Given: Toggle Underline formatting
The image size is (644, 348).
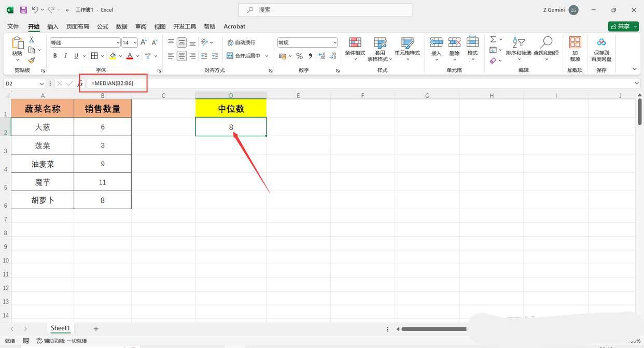Looking at the screenshot, I should coord(76,56).
